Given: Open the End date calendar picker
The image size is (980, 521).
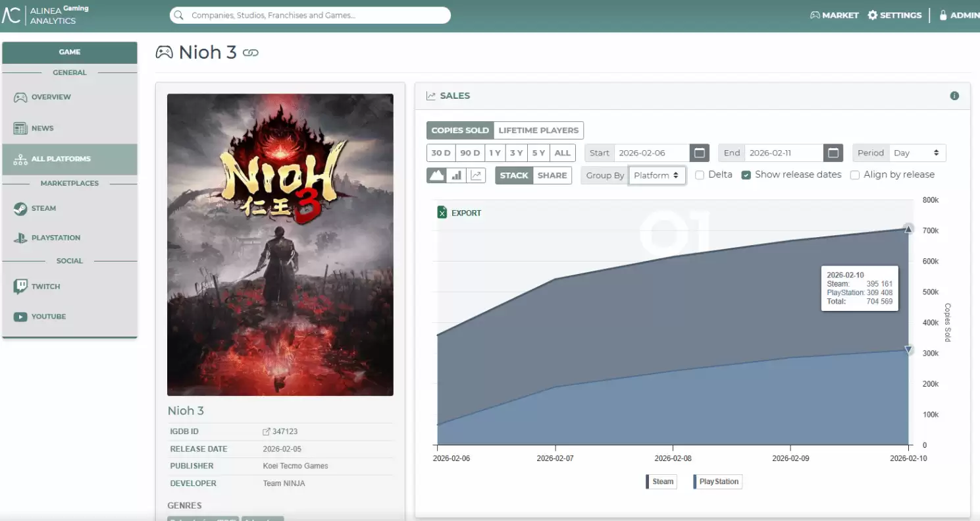Looking at the screenshot, I should (x=833, y=153).
